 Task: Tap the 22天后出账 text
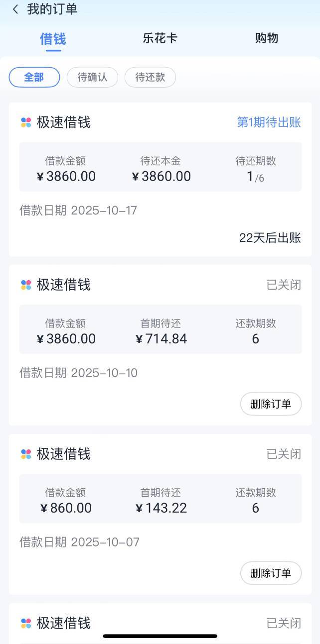click(270, 238)
